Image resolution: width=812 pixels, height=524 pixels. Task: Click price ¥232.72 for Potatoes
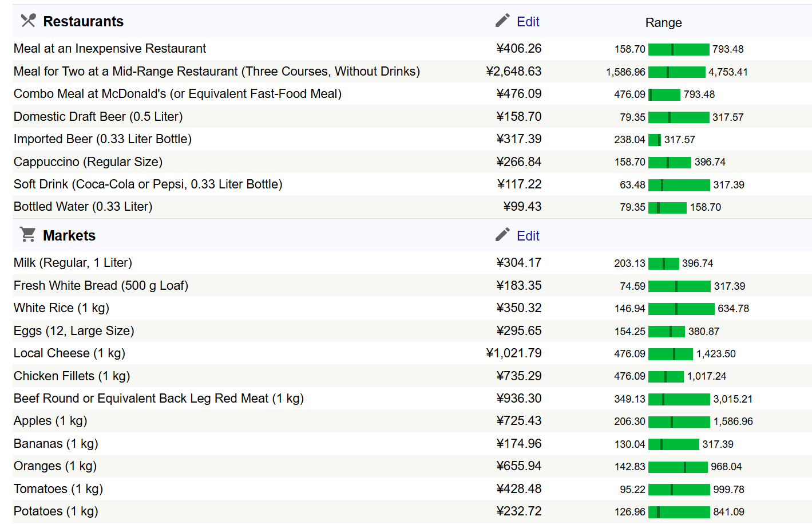tap(519, 511)
